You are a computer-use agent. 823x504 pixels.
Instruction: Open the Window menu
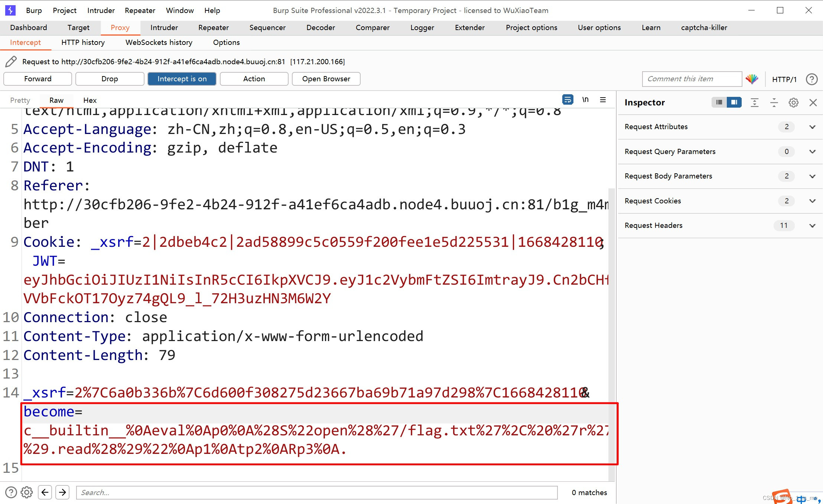coord(180,10)
